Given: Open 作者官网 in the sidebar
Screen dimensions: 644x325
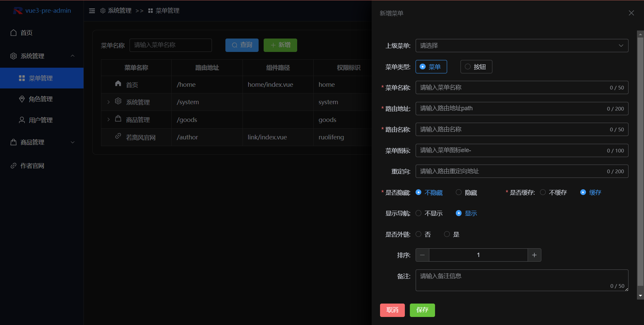Looking at the screenshot, I should [x=42, y=166].
